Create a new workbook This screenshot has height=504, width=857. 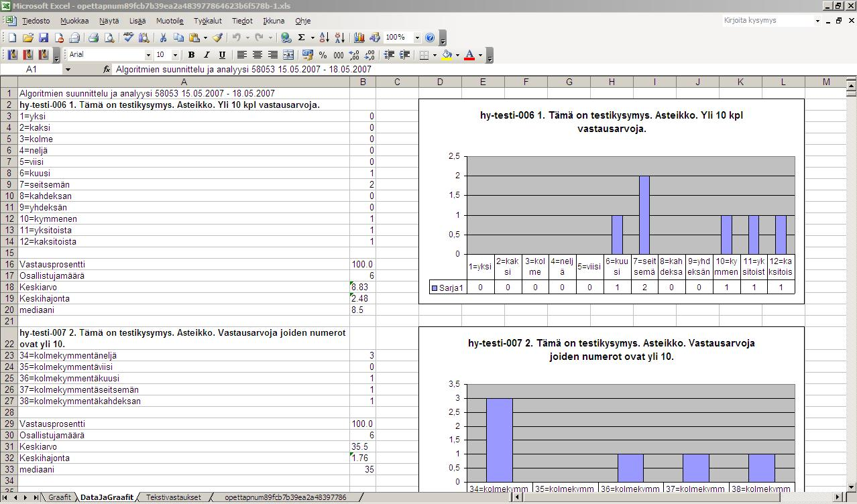pyautogui.click(x=12, y=38)
